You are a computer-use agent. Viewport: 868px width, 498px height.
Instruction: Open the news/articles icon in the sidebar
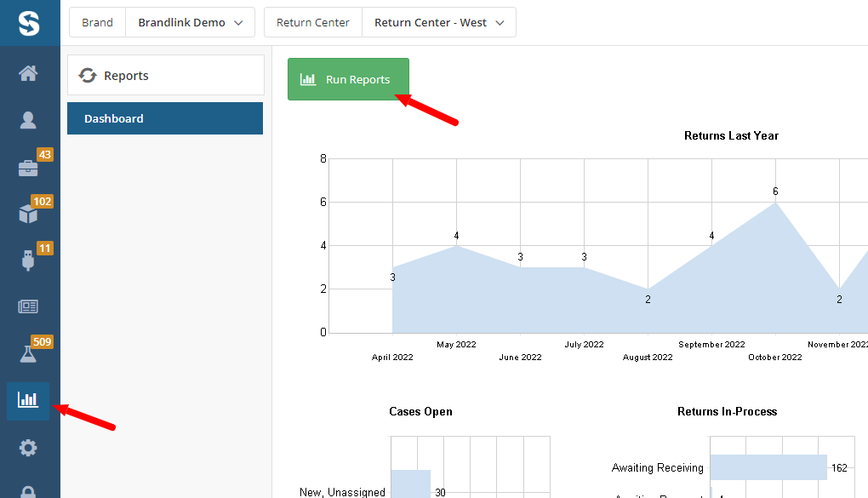pos(28,305)
